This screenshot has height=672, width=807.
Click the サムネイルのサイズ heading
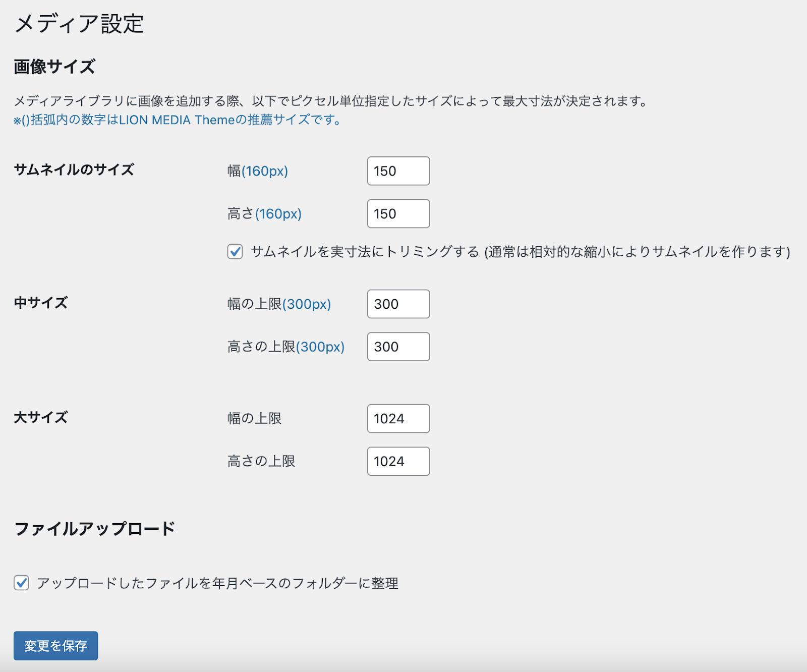pyautogui.click(x=74, y=170)
